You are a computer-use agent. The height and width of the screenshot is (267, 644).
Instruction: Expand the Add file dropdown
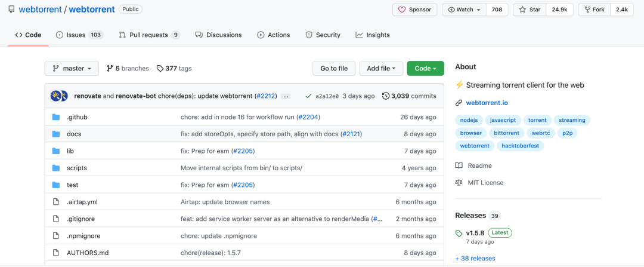[x=381, y=68]
